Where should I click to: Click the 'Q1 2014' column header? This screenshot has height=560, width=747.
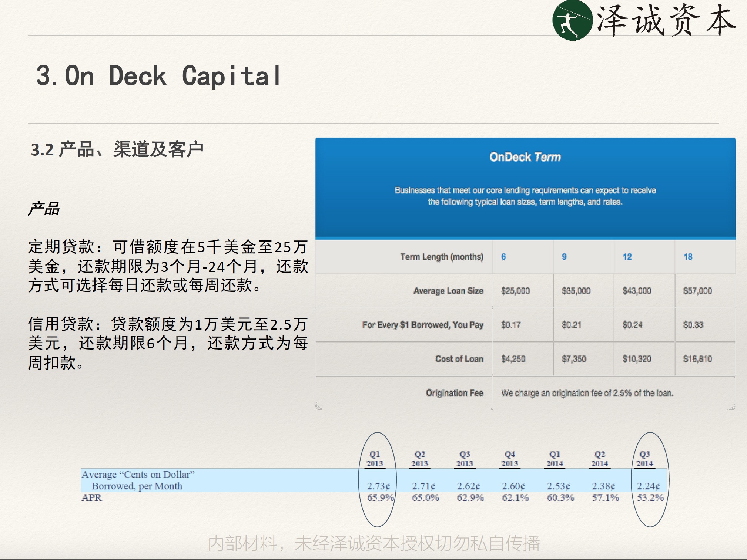tap(555, 459)
